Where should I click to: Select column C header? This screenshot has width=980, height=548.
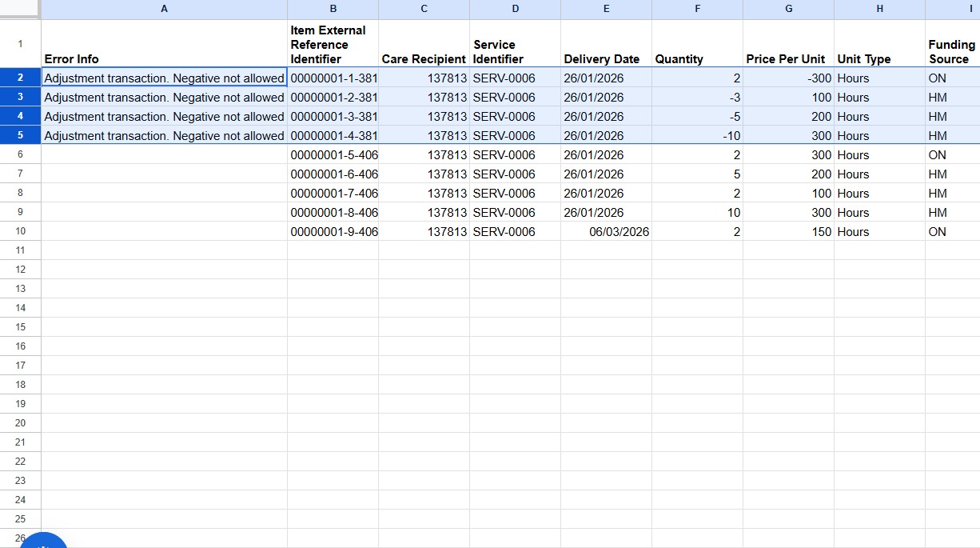click(424, 9)
